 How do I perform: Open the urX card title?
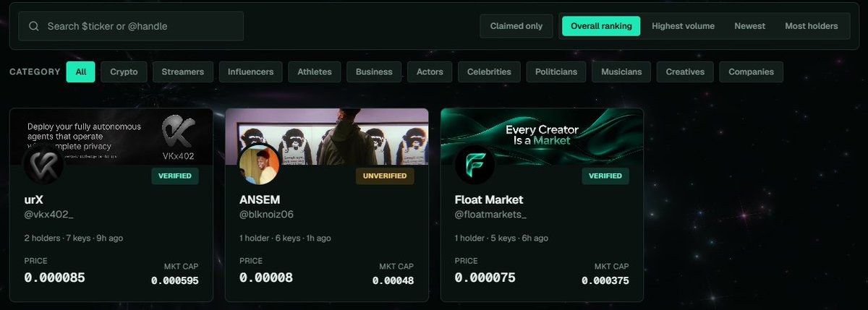point(34,199)
